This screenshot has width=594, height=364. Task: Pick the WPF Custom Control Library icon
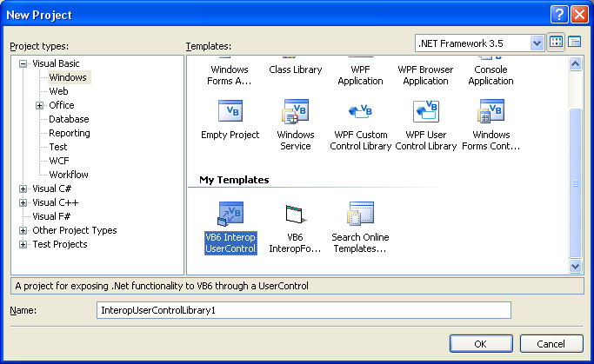coord(360,111)
